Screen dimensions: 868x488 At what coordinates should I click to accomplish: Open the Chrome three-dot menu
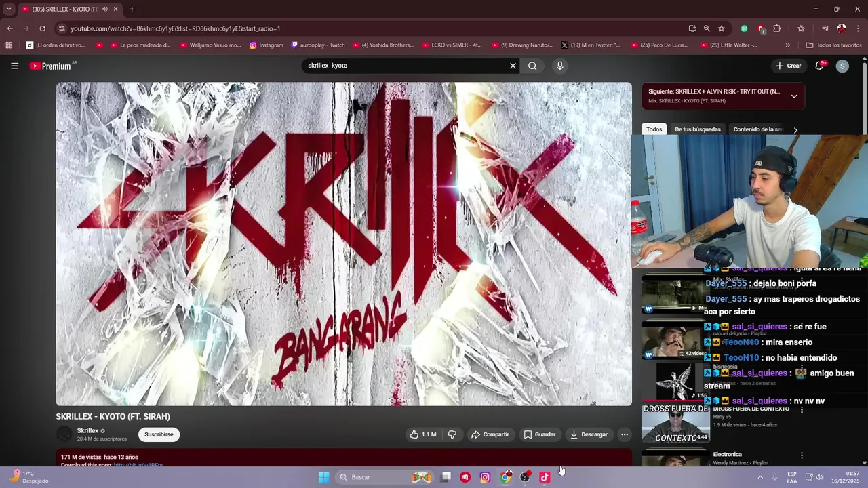tap(859, 28)
